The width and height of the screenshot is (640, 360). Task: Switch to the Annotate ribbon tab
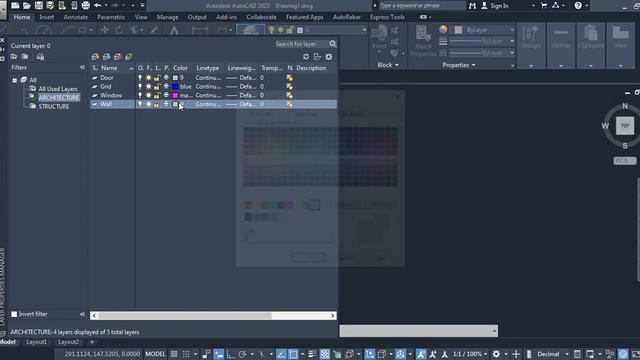coord(76,17)
